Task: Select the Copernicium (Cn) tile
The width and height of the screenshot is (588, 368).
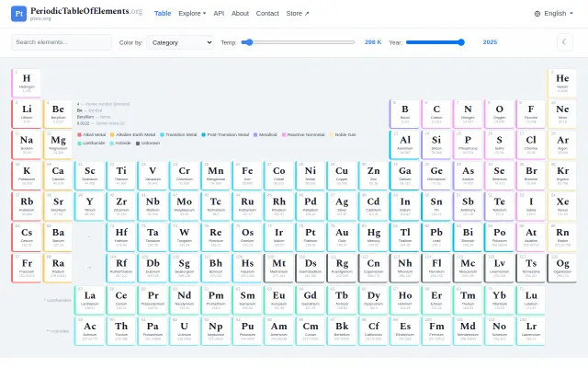Action: click(373, 268)
